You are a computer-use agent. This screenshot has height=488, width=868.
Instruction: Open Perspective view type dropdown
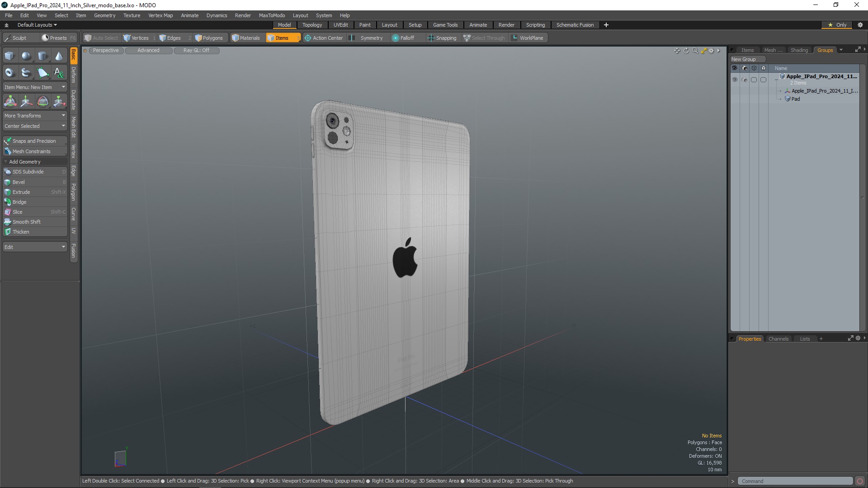pyautogui.click(x=106, y=51)
